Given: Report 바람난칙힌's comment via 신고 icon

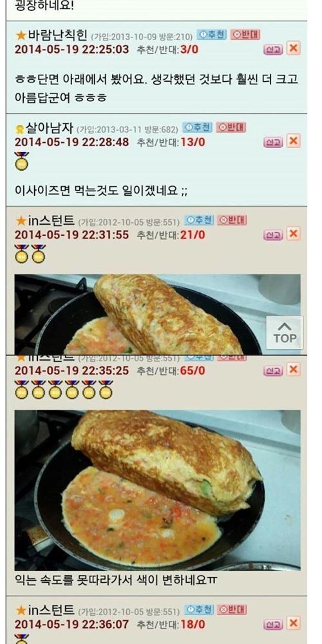Looking at the screenshot, I should (x=273, y=50).
